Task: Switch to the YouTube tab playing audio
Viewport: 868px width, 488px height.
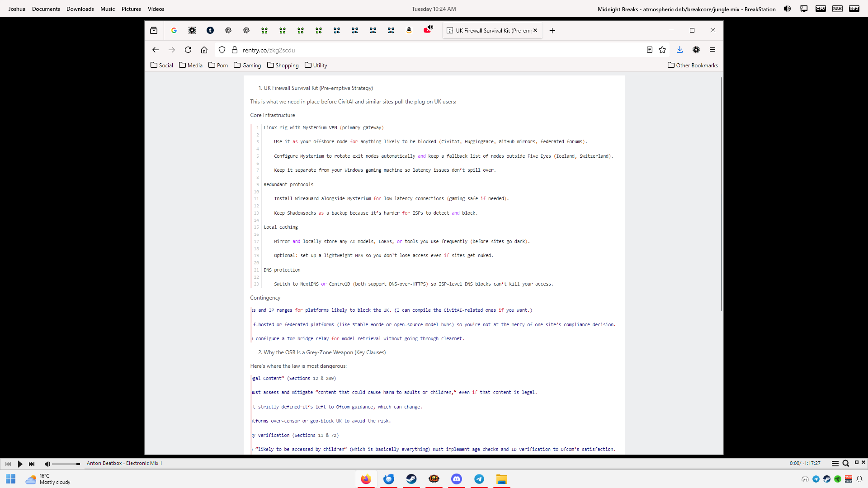Action: [x=427, y=30]
